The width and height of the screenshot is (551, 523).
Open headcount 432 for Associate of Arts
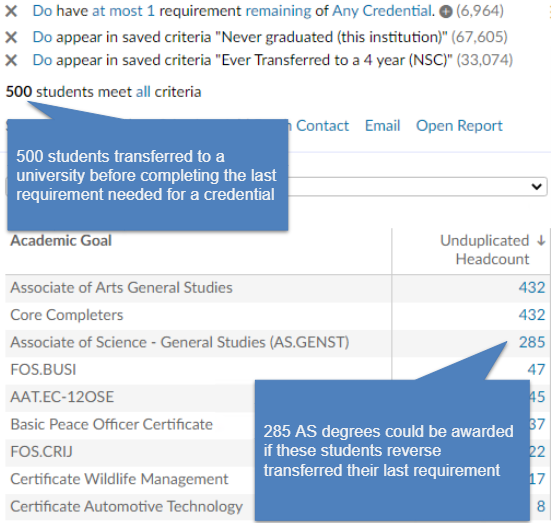pyautogui.click(x=532, y=288)
